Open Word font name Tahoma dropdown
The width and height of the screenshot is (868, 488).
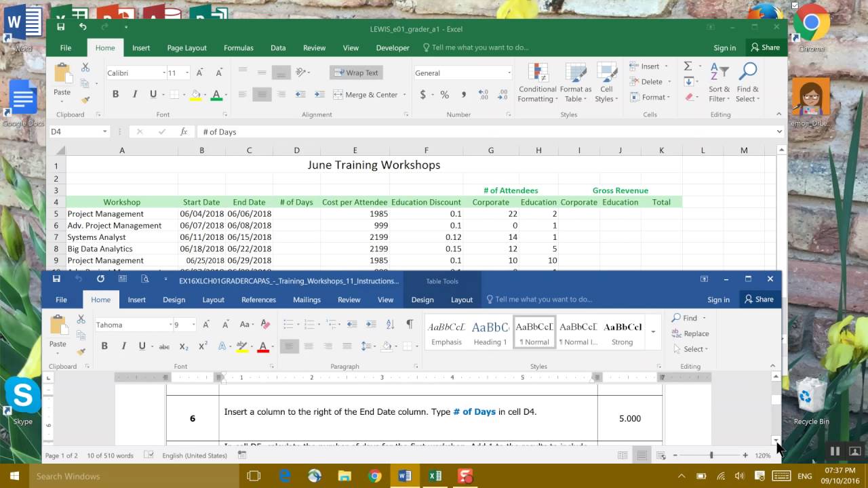pyautogui.click(x=170, y=325)
